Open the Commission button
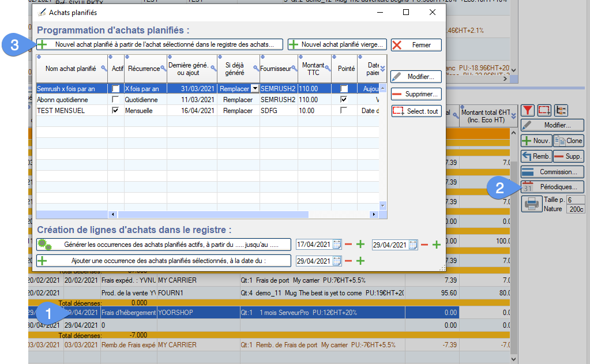This screenshot has width=590, height=364. click(x=553, y=172)
